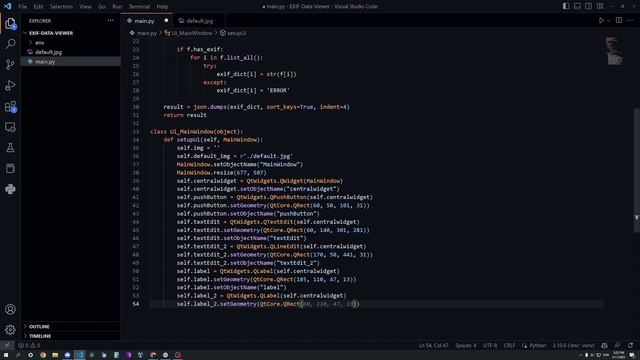Open the Edit menu
The image size is (640, 360).
point(38,7)
